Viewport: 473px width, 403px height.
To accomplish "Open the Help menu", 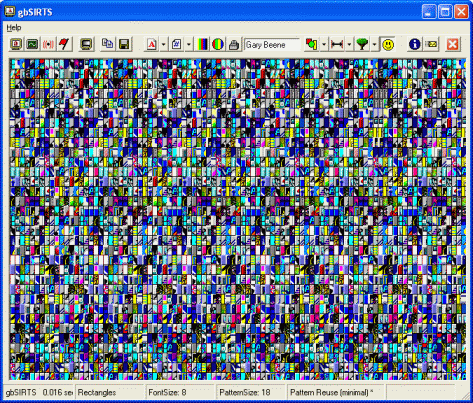I will pyautogui.click(x=14, y=28).
